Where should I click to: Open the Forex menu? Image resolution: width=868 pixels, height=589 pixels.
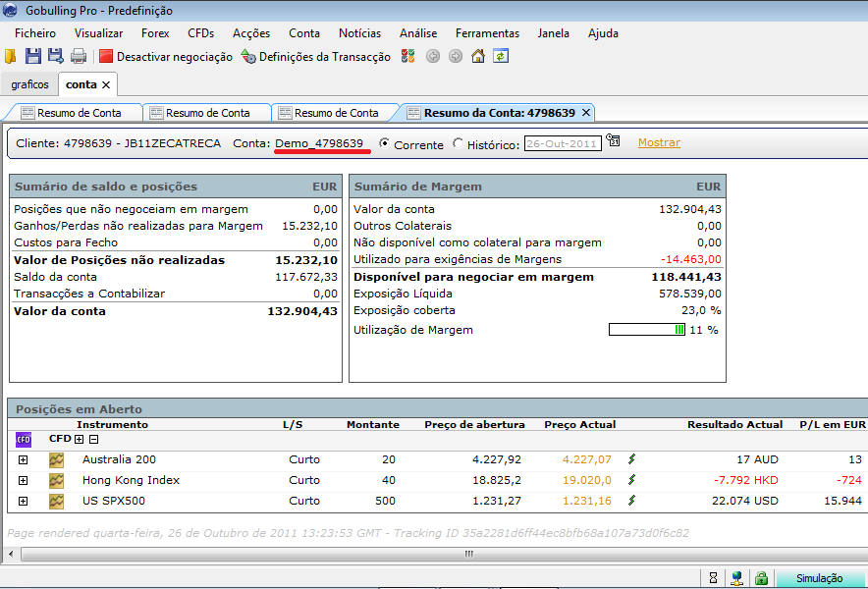(x=155, y=33)
